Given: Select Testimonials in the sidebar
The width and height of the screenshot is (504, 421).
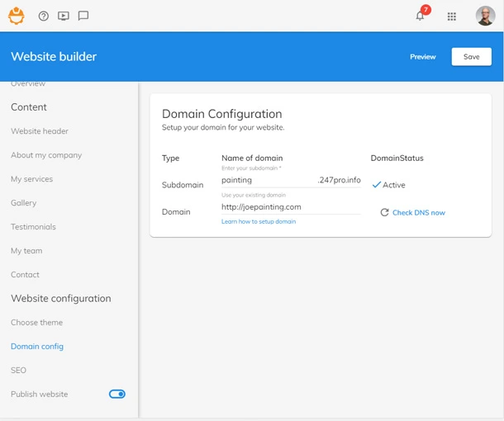Looking at the screenshot, I should coord(33,227).
